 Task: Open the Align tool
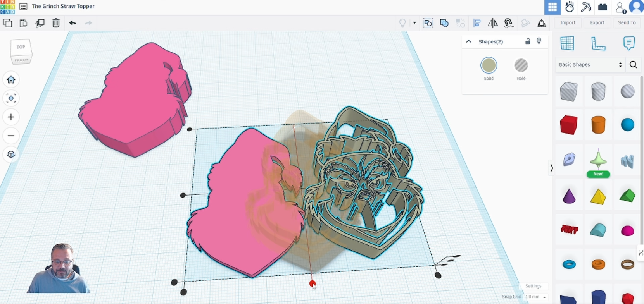click(477, 23)
